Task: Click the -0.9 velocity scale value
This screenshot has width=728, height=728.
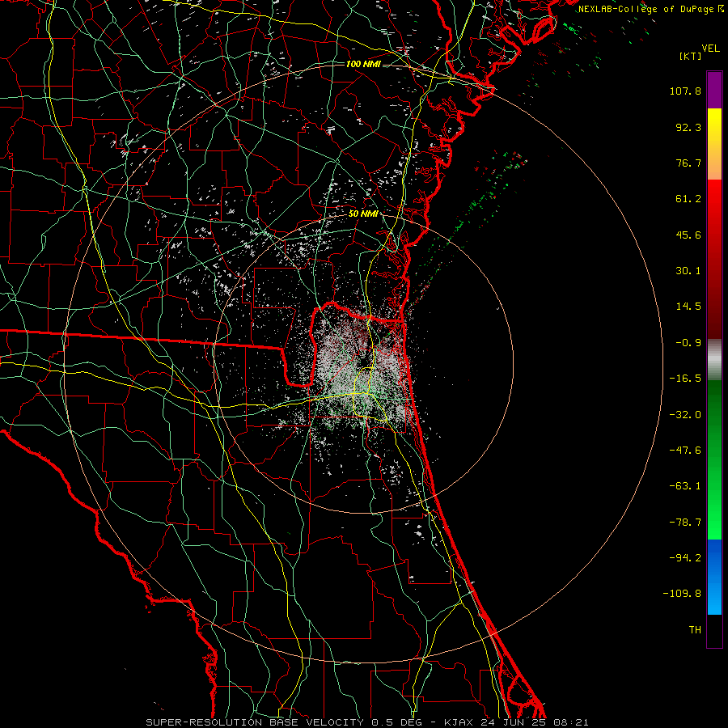Action: 688,343
